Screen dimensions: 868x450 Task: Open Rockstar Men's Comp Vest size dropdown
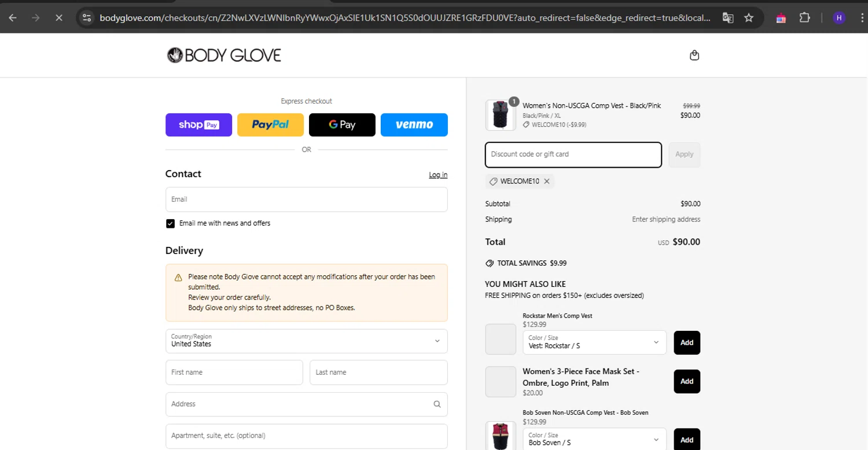point(594,342)
